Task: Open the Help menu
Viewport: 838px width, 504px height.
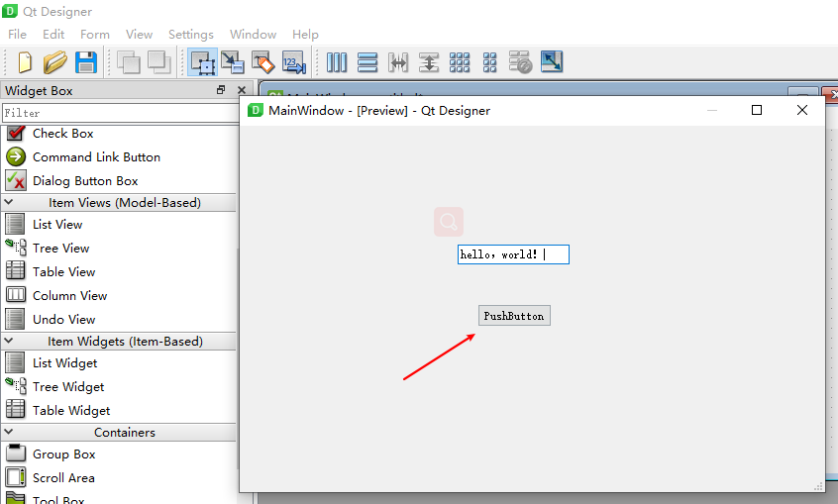Action: [305, 35]
